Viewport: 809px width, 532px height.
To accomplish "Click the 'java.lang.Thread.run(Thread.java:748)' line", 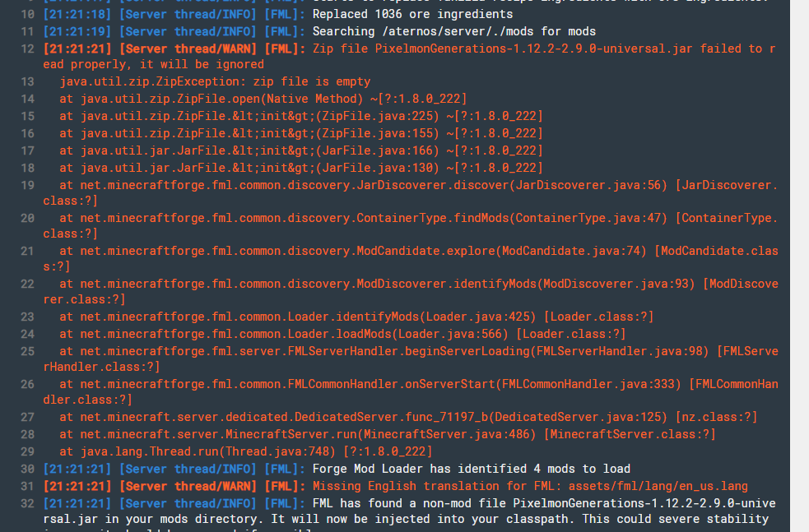I will pyautogui.click(x=246, y=452).
